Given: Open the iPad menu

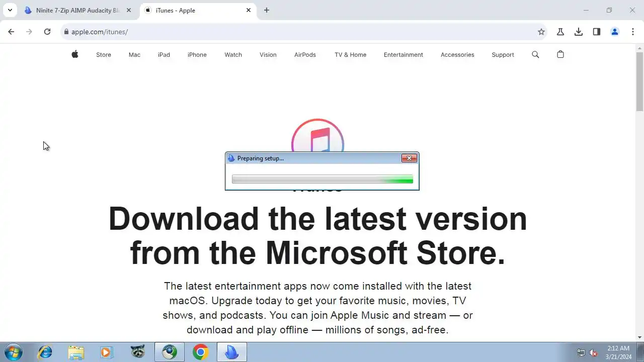Looking at the screenshot, I should [164, 54].
